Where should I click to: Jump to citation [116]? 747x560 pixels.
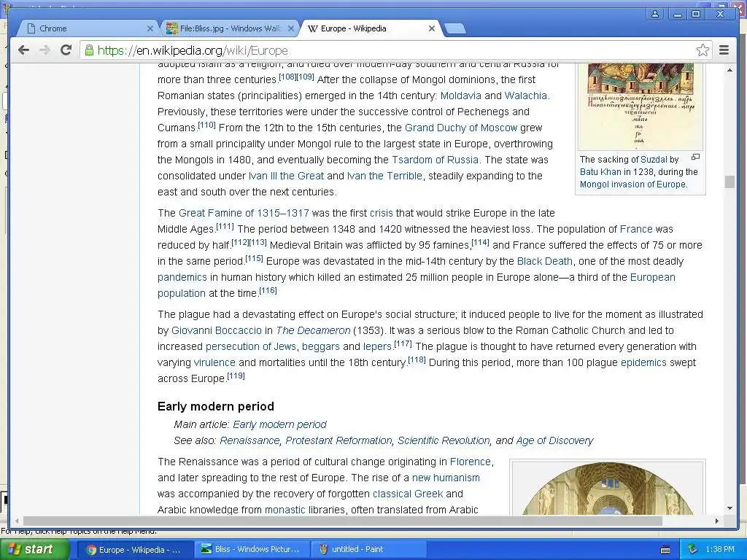point(268,290)
